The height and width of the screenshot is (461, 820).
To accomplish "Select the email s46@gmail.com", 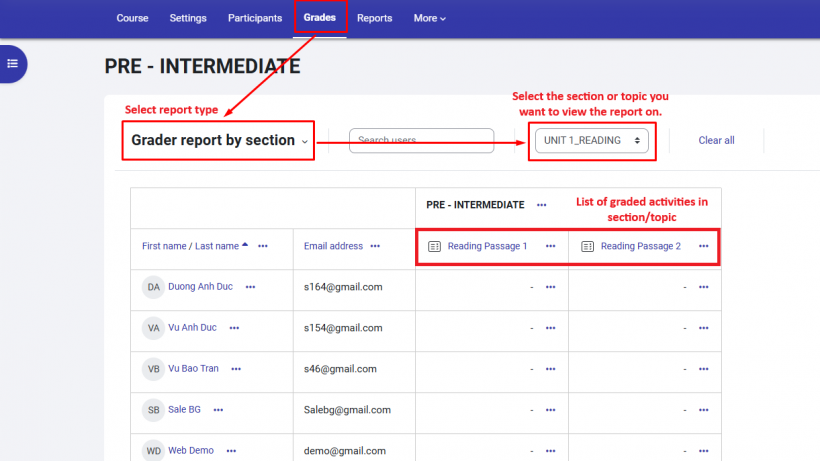I will pos(340,369).
